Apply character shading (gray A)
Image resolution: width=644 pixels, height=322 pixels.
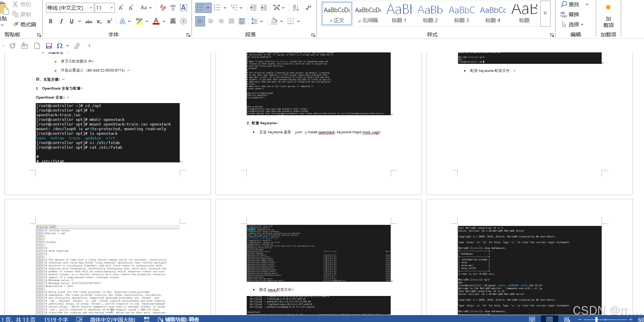pyautogui.click(x=173, y=22)
